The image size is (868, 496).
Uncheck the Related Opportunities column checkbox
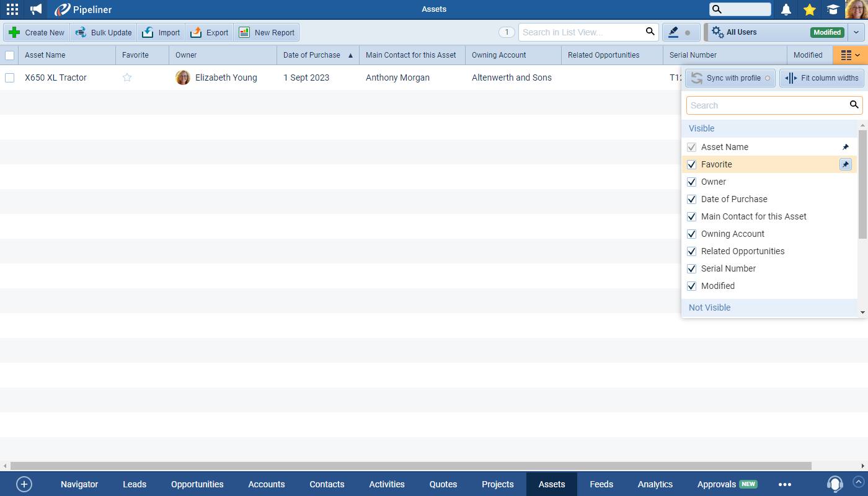point(692,252)
